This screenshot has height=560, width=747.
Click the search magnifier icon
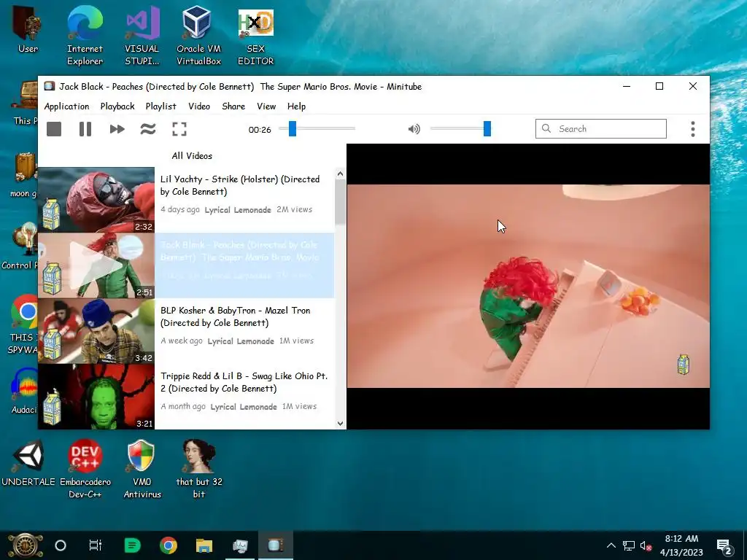546,128
